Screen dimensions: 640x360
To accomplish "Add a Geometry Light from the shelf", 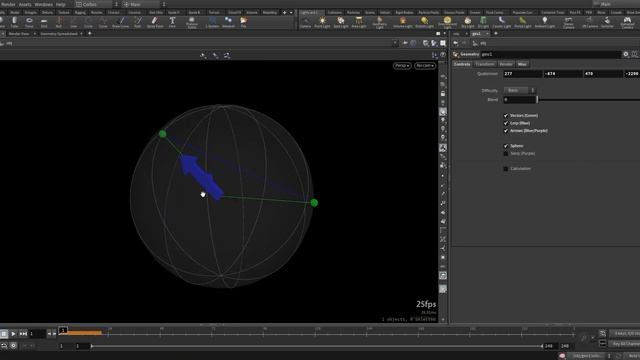I will [x=380, y=22].
